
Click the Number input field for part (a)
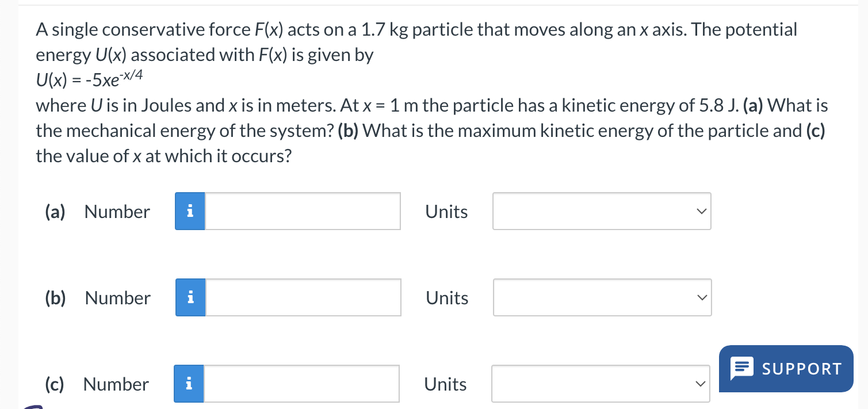pyautogui.click(x=302, y=211)
